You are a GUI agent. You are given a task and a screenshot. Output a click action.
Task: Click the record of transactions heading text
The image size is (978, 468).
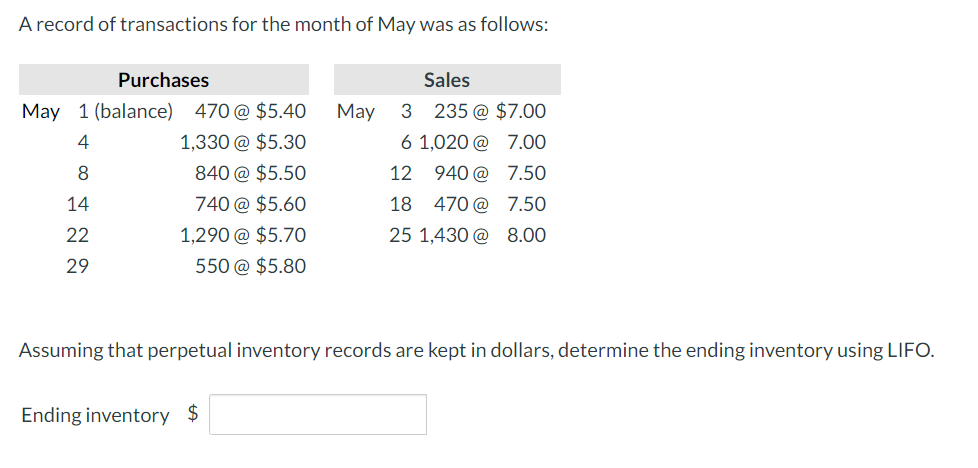[283, 25]
